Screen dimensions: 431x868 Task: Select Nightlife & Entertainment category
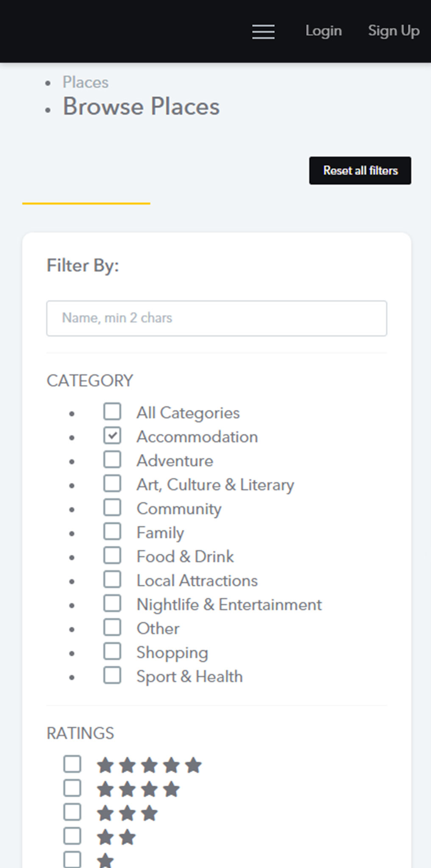[x=112, y=603]
